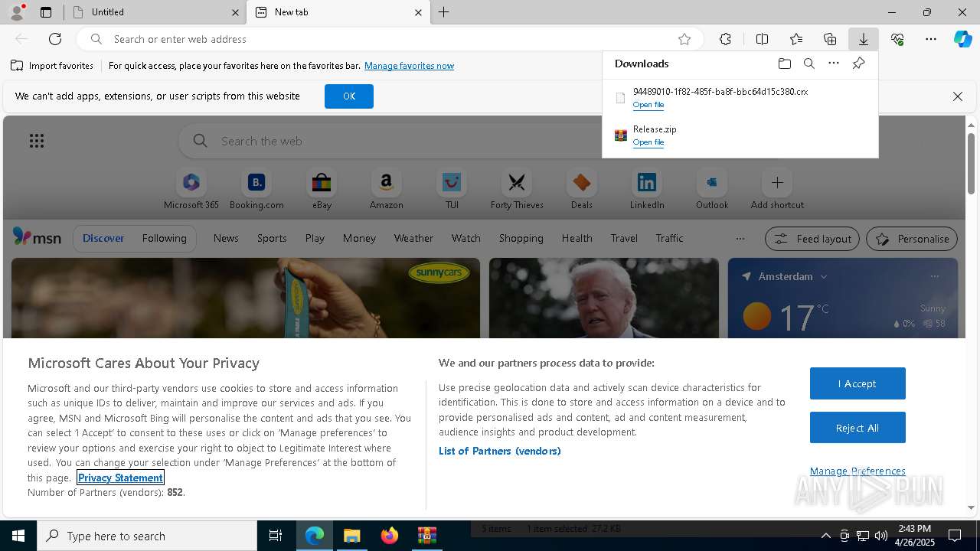Open the Extensions puzzle icon
The height and width of the screenshot is (551, 980).
725,39
